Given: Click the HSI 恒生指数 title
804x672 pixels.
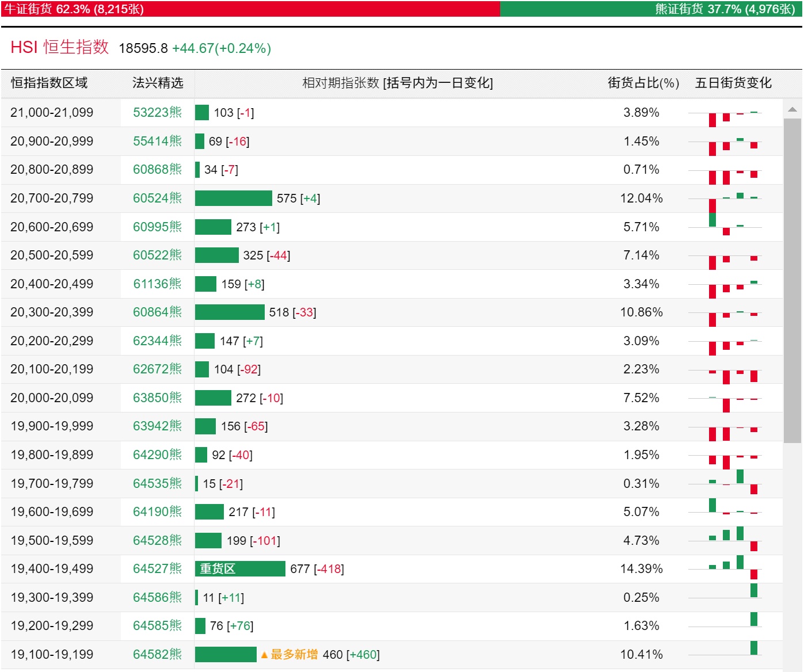Looking at the screenshot, I should click(59, 48).
